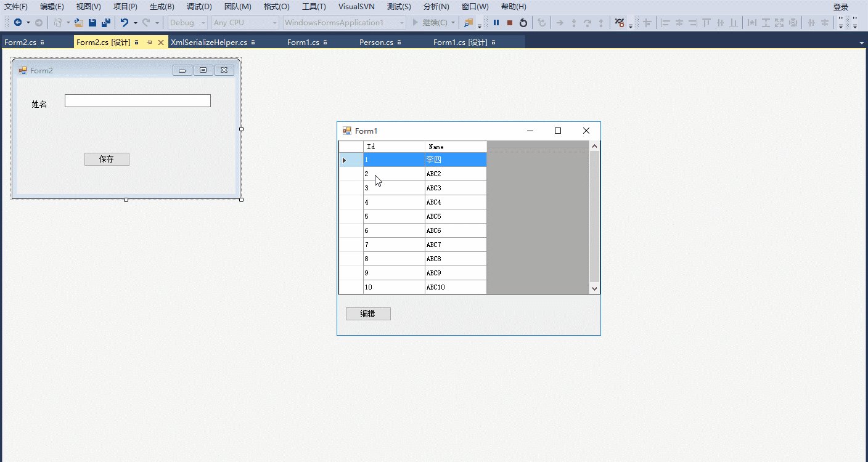Select the 李四 cell in the first row
Screen dimensions: 868x462
pyautogui.click(x=456, y=160)
